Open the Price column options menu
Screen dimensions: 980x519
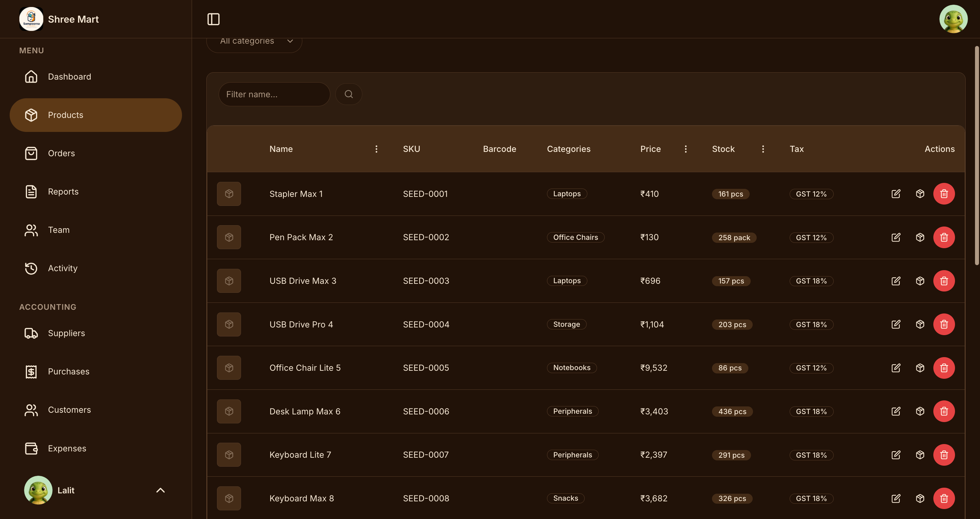pos(686,149)
